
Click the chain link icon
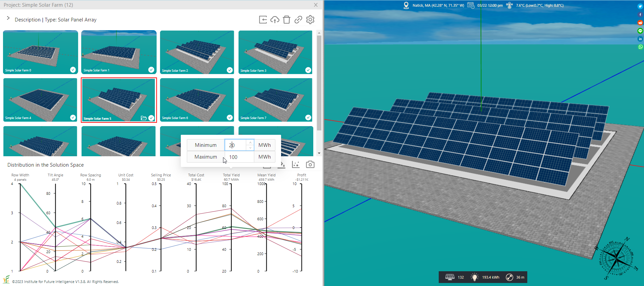(x=298, y=20)
